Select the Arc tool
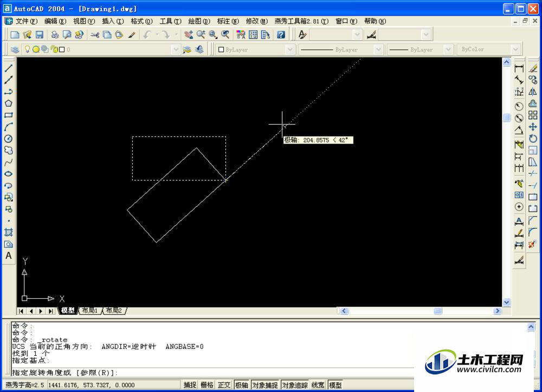 pos(9,127)
